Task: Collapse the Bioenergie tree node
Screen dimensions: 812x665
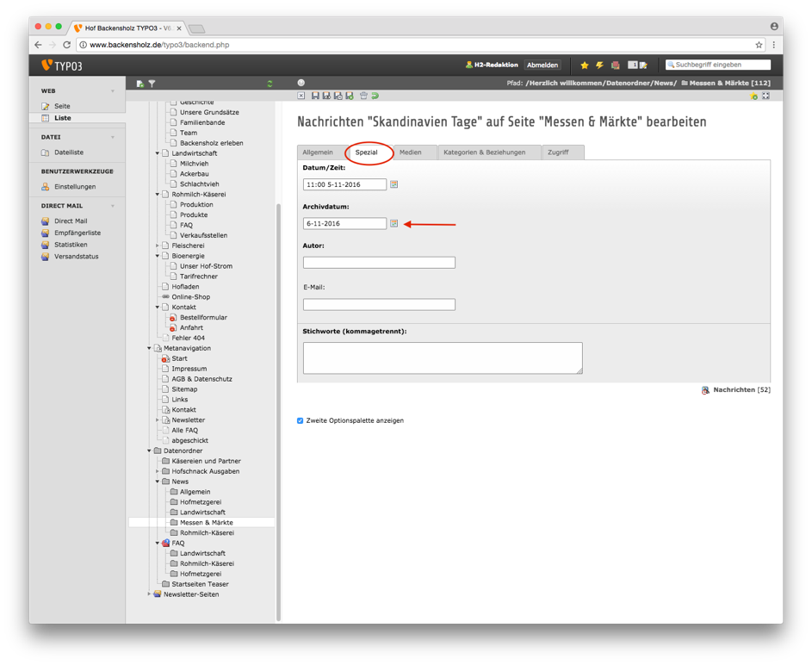Action: tap(158, 256)
